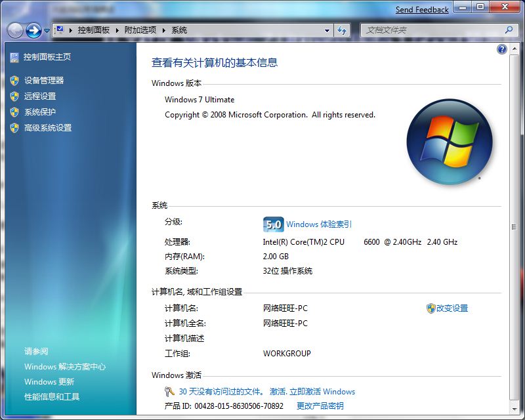Click the shield icon next to 高级系统设置
Viewport: 525px width, 420px height.
(x=14, y=128)
